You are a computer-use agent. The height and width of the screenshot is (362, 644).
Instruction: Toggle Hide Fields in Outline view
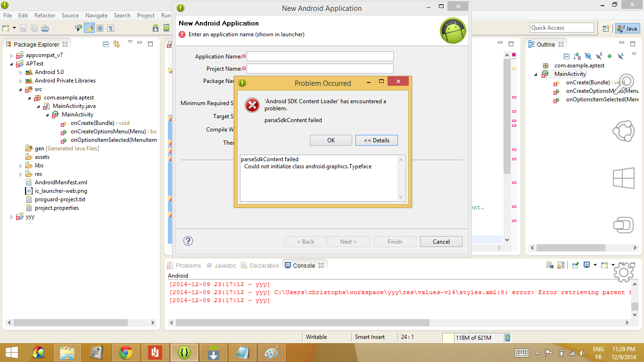coord(588,56)
